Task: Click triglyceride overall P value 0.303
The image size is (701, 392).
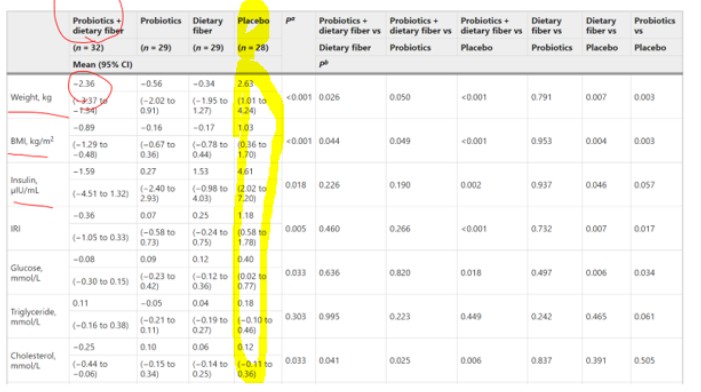Action: coord(296,316)
